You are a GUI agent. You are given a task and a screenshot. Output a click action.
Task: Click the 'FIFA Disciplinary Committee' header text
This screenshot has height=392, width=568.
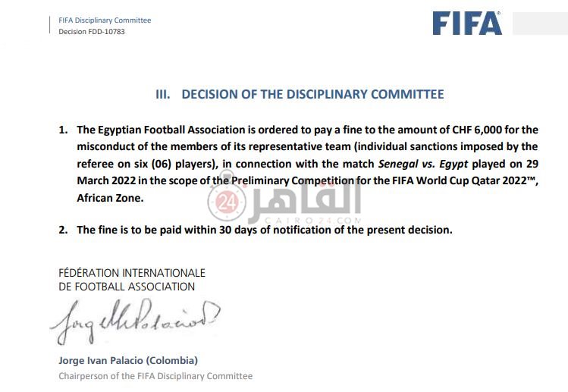coord(105,20)
